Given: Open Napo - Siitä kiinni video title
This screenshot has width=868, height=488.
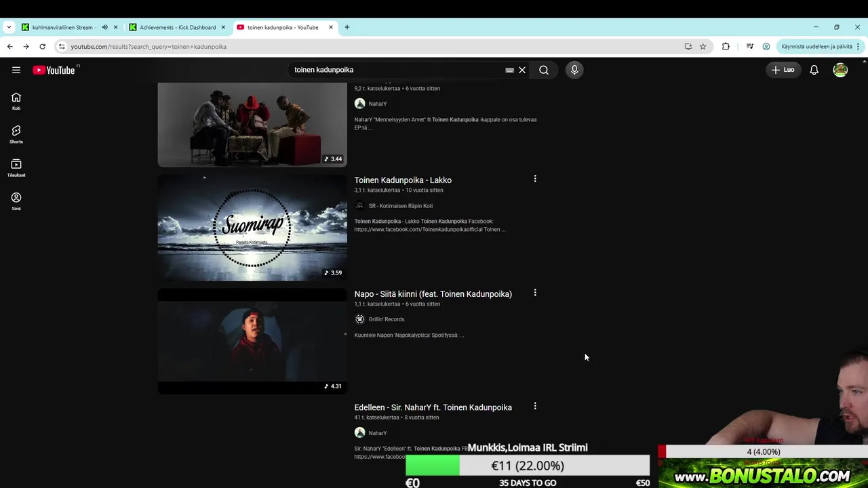Looking at the screenshot, I should point(433,293).
